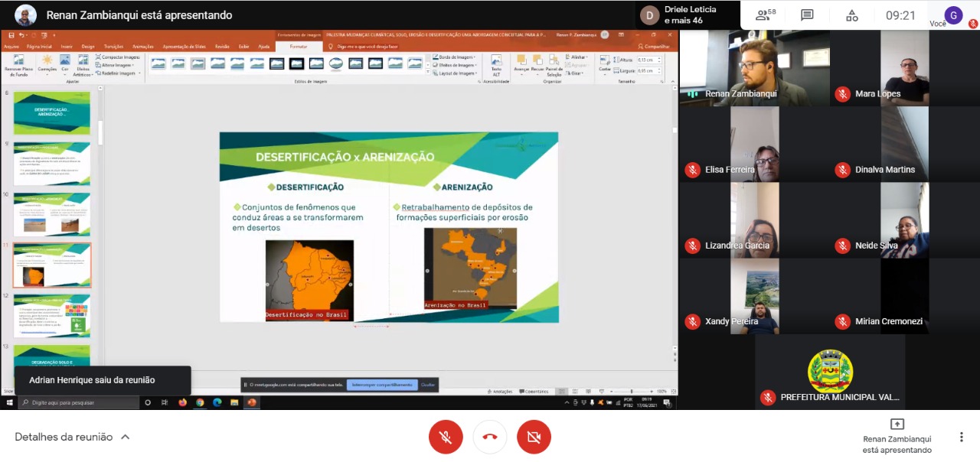Select the green-icon slide 12 thumbnail
Viewport: 980px width, 462px height.
point(51,316)
